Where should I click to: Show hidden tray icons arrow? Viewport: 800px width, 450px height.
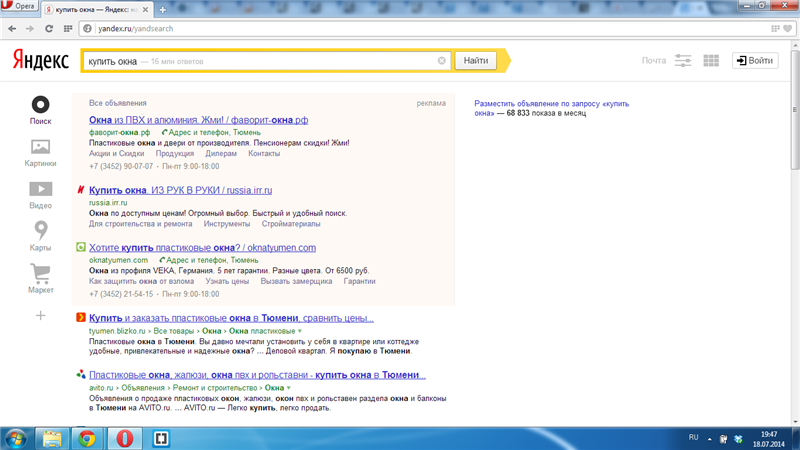coord(709,439)
